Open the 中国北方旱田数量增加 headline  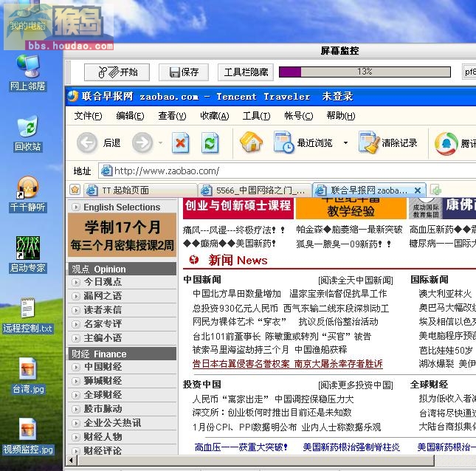(237, 294)
